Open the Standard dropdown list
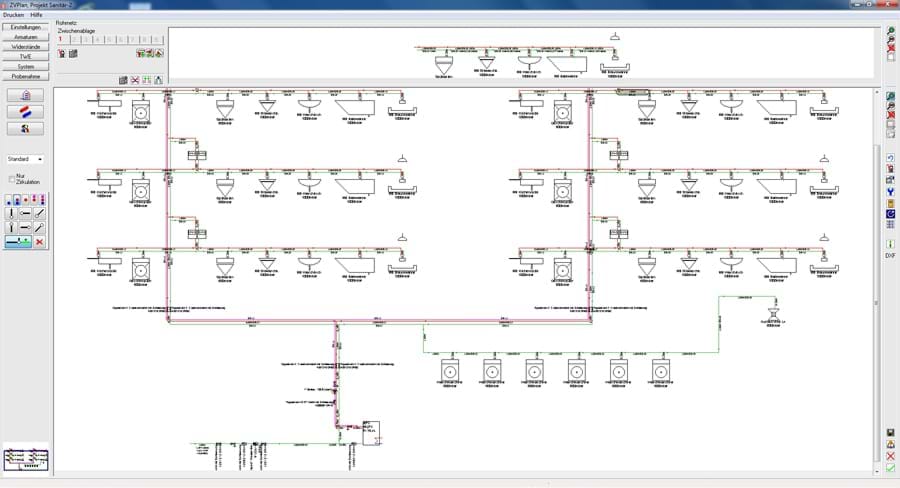 pos(25,159)
